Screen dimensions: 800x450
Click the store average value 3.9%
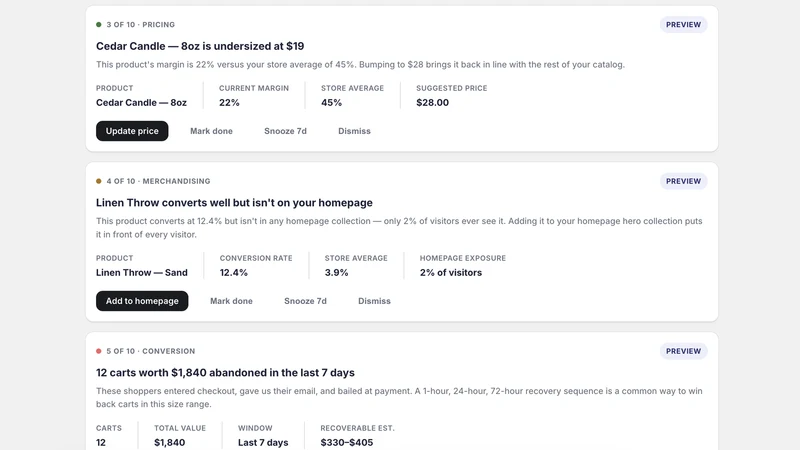[x=336, y=272]
